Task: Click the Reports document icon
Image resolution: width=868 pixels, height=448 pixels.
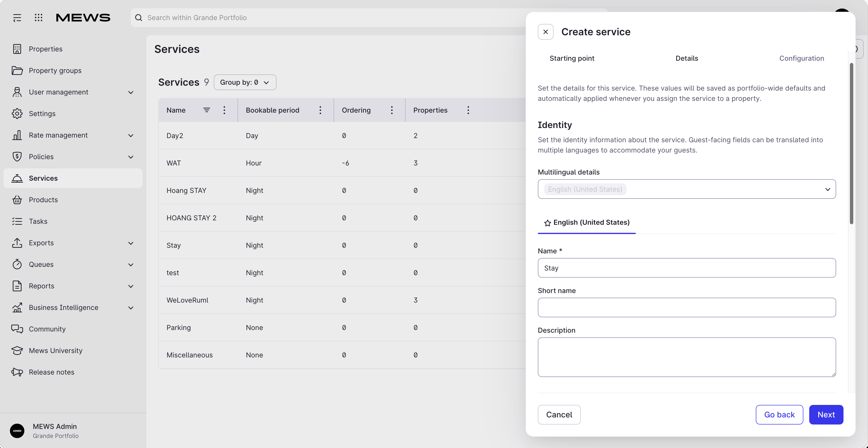Action: point(17,286)
